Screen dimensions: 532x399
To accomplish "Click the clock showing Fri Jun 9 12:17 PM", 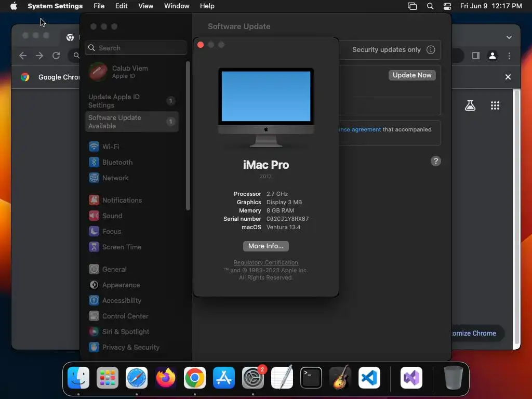I will point(491,6).
